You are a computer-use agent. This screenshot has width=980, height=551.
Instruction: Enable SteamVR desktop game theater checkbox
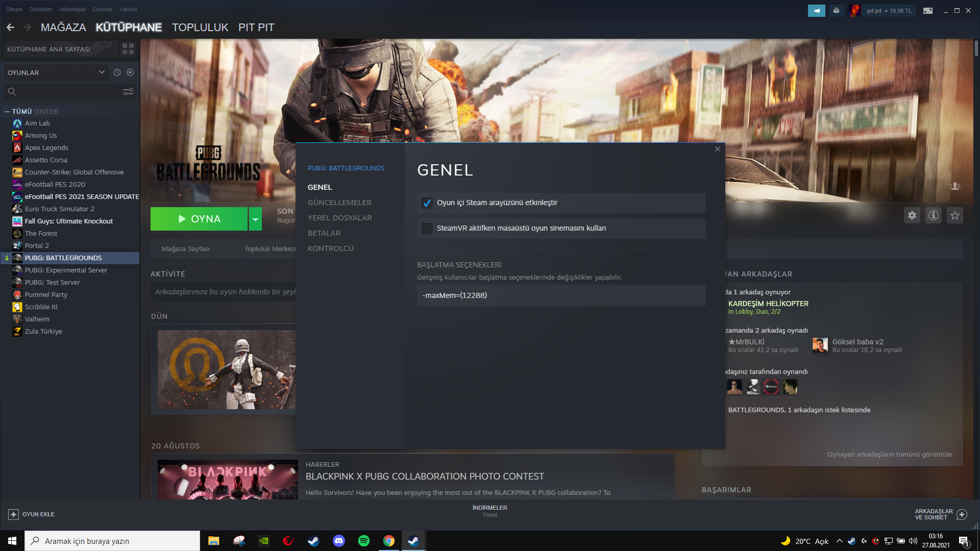(427, 229)
